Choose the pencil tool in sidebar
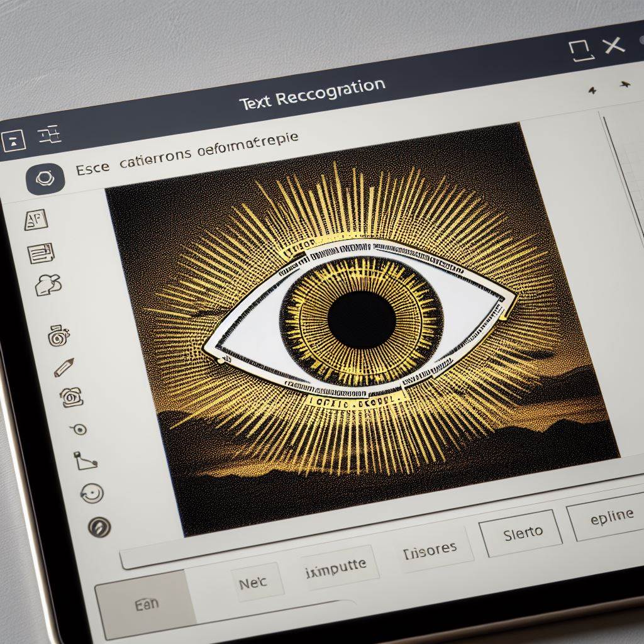The width and height of the screenshot is (644, 644). coord(64,367)
